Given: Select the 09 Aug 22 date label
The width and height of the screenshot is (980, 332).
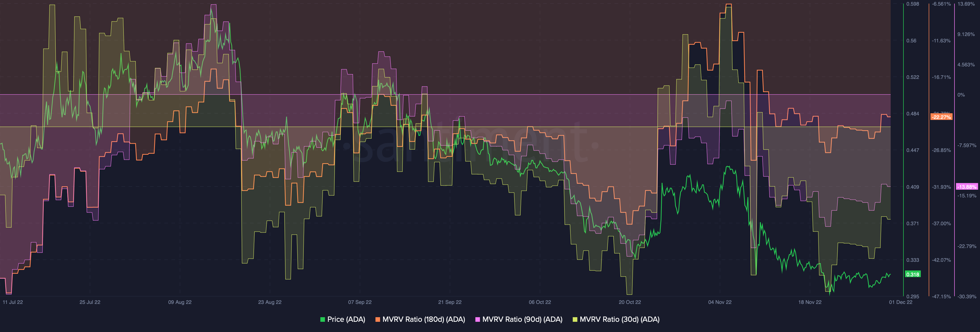Looking at the screenshot, I should tap(180, 302).
